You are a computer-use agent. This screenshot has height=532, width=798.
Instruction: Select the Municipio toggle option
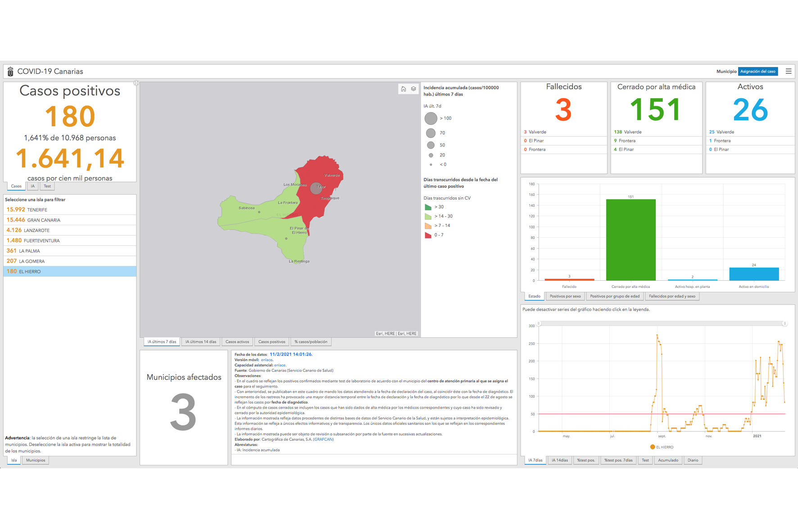(726, 72)
